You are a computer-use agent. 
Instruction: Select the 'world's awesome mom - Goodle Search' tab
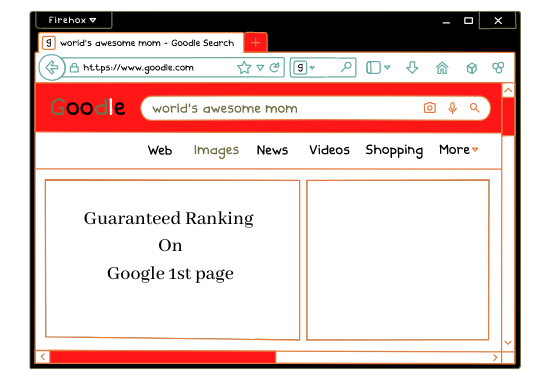click(141, 43)
